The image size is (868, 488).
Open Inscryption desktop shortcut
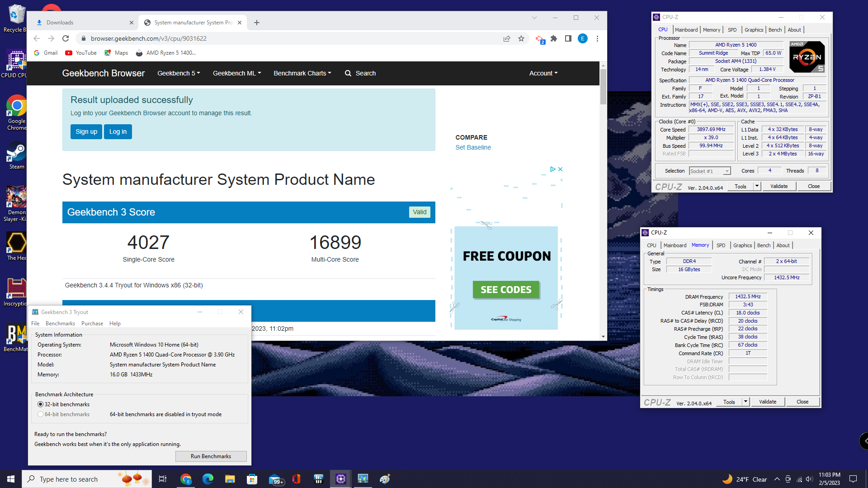(x=15, y=292)
